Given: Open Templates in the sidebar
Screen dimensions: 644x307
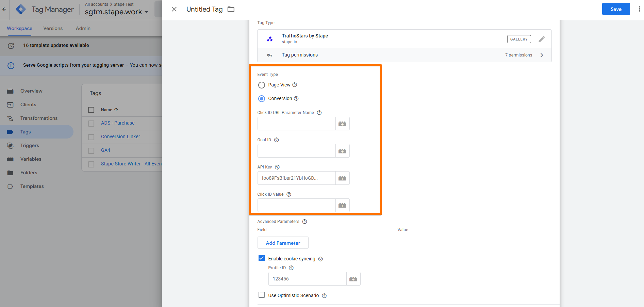Looking at the screenshot, I should tap(32, 186).
